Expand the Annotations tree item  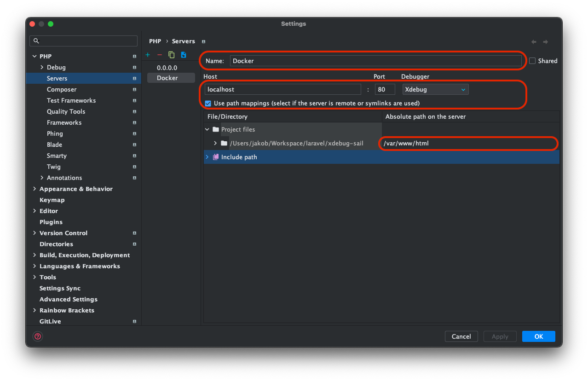coord(41,178)
